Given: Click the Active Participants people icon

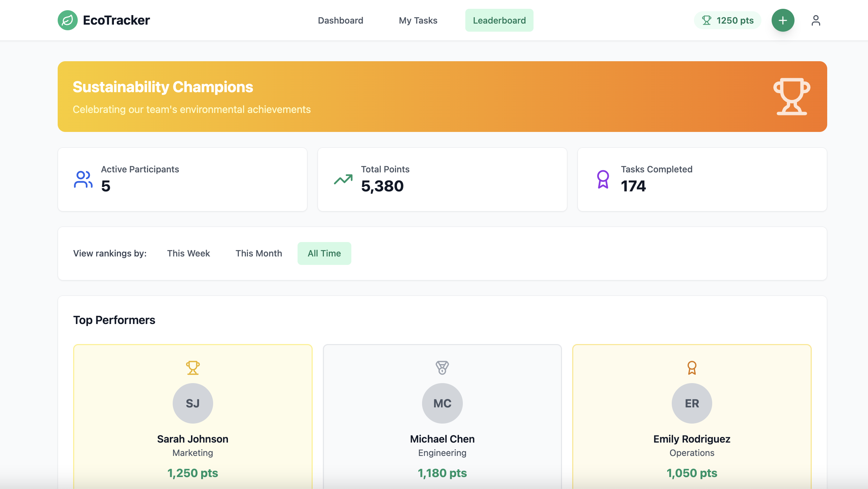Looking at the screenshot, I should 83,179.
